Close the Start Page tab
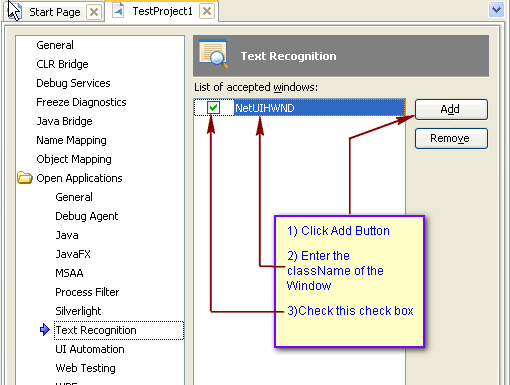Viewport: 510px width, 385px height. point(94,12)
